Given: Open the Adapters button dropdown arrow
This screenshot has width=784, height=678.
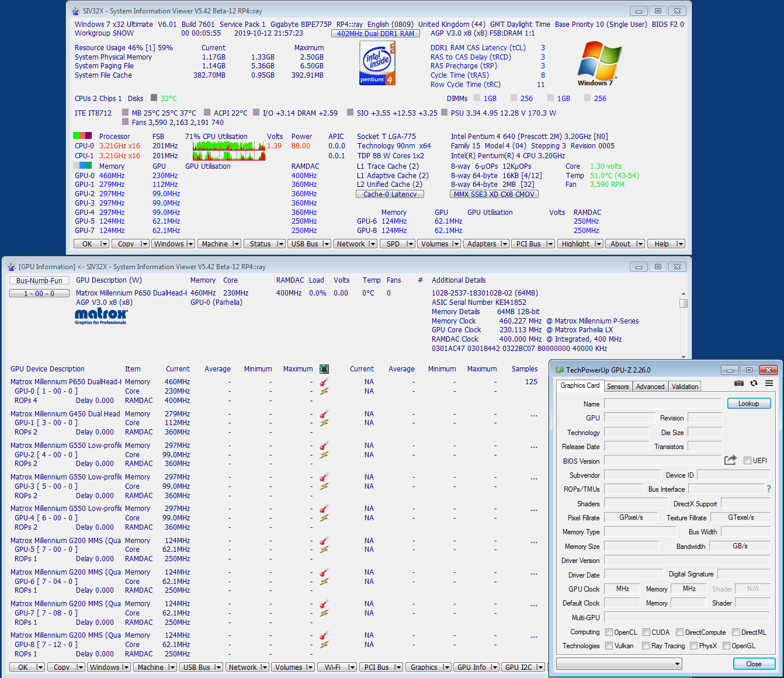Looking at the screenshot, I should tap(504, 244).
